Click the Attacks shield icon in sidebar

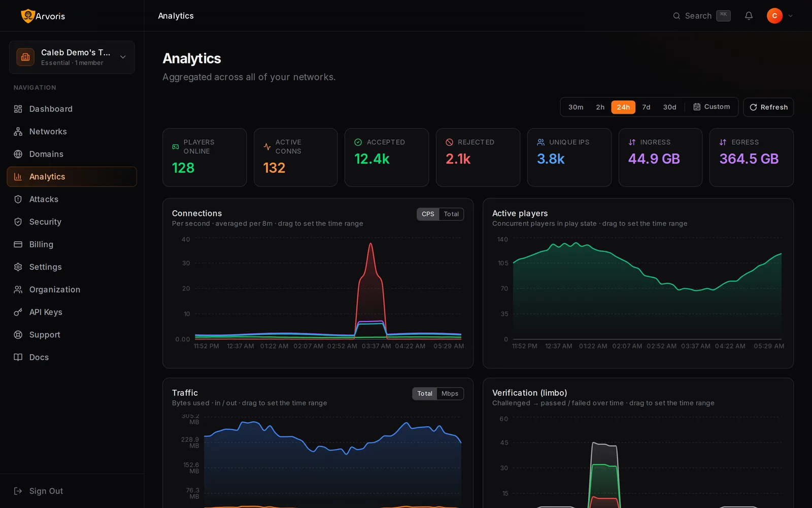click(18, 199)
